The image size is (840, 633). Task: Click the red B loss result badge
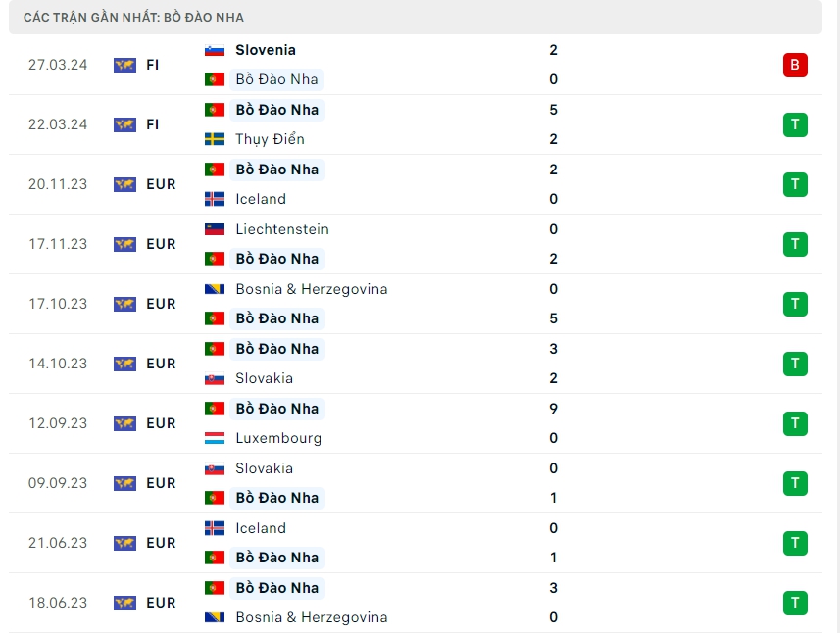point(795,66)
